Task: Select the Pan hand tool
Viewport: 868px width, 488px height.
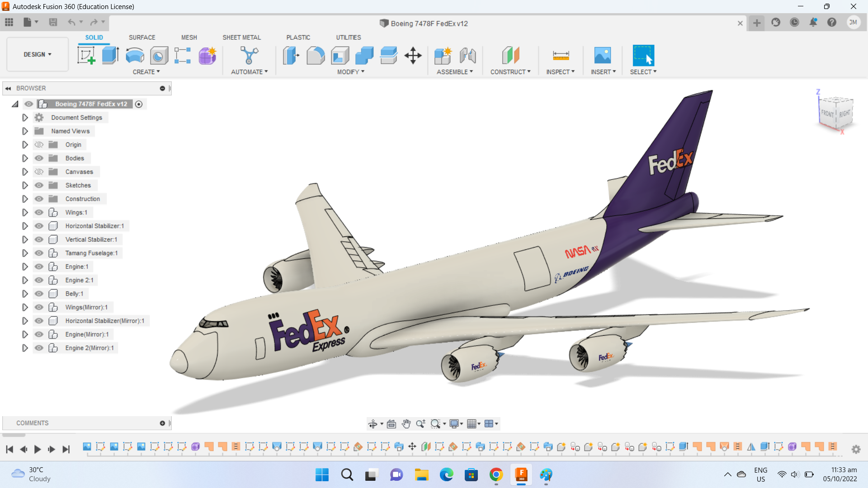Action: point(406,424)
